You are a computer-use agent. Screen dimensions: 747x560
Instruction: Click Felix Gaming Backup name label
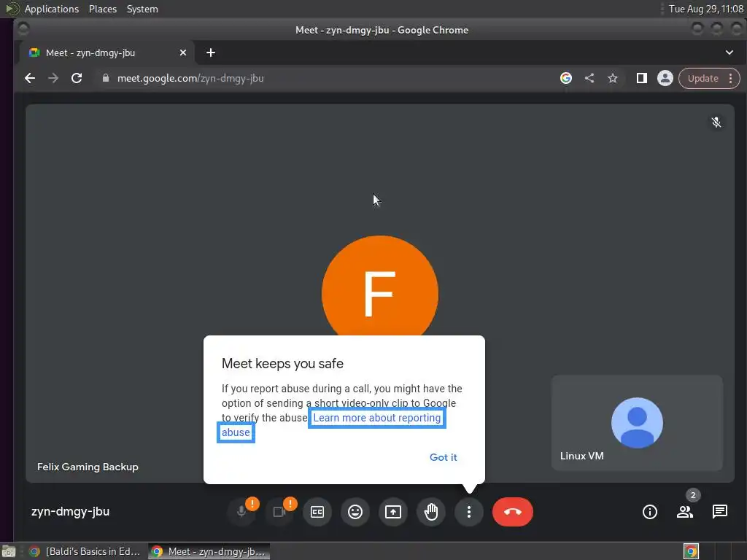click(88, 467)
